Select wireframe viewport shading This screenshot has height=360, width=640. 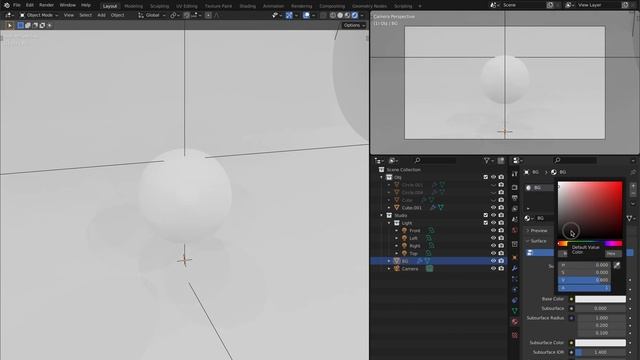[333, 15]
